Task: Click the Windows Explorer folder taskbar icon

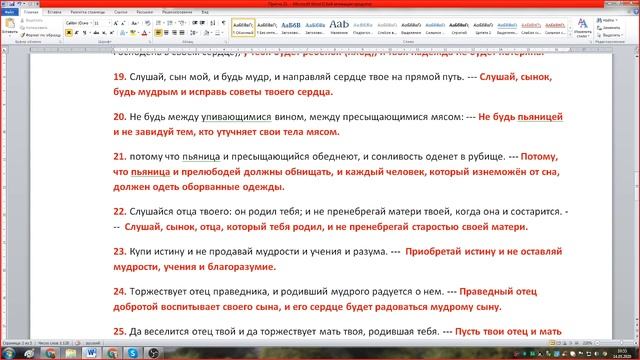Action: pyautogui.click(x=71, y=353)
